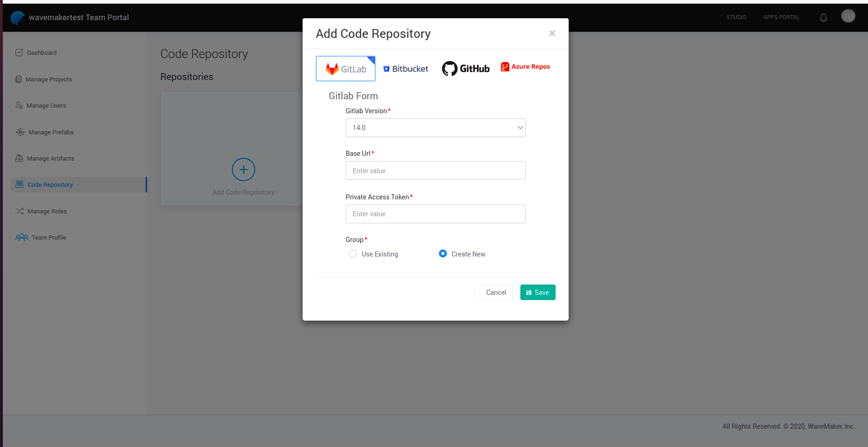This screenshot has height=447, width=868.
Task: Select the GitLab provider logo
Action: click(x=346, y=69)
